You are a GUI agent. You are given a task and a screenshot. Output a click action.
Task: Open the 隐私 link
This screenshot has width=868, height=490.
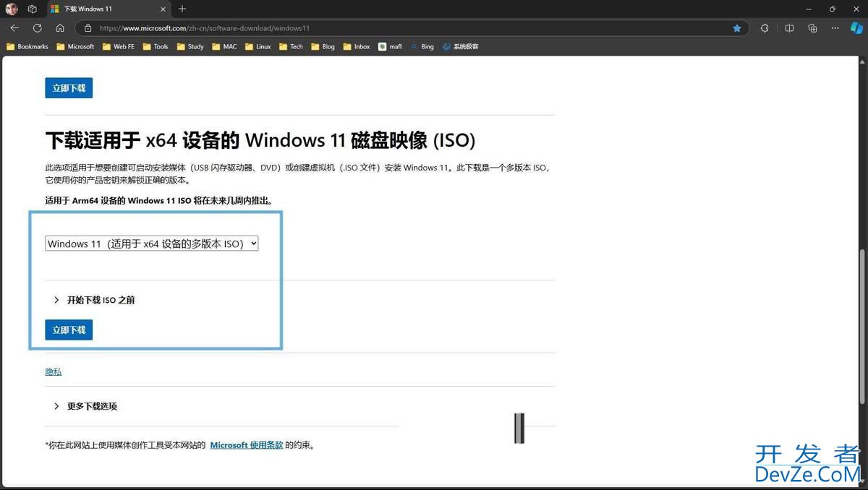[x=54, y=371]
